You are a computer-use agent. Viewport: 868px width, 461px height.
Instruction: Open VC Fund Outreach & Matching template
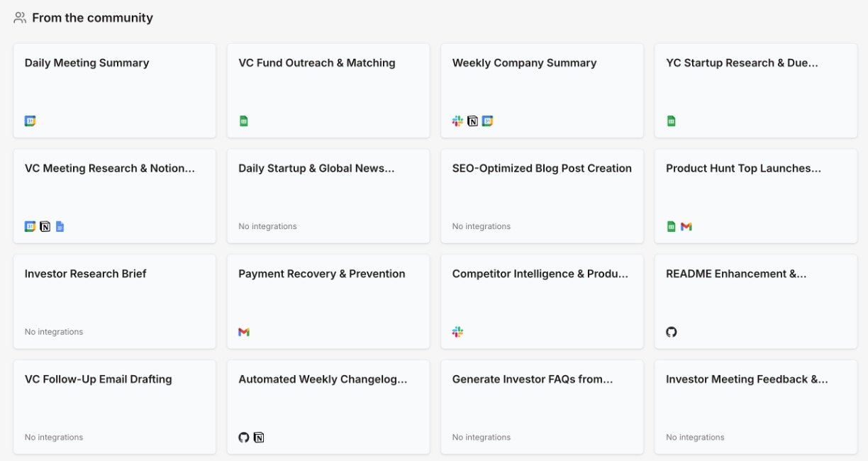click(x=328, y=90)
